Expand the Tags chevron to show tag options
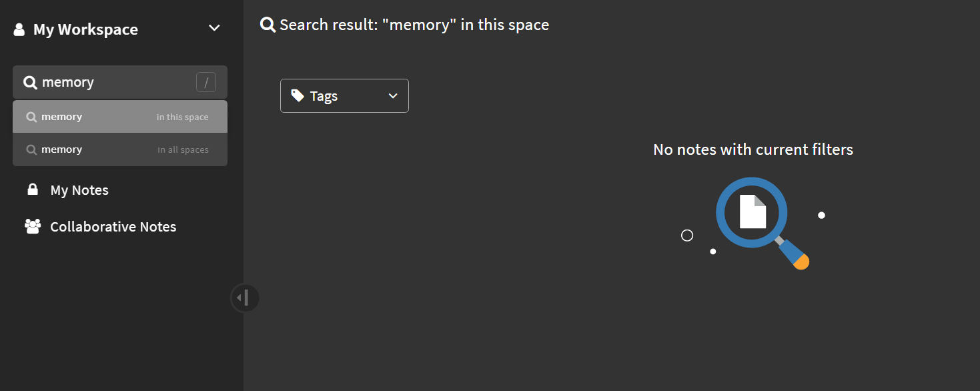 [393, 95]
